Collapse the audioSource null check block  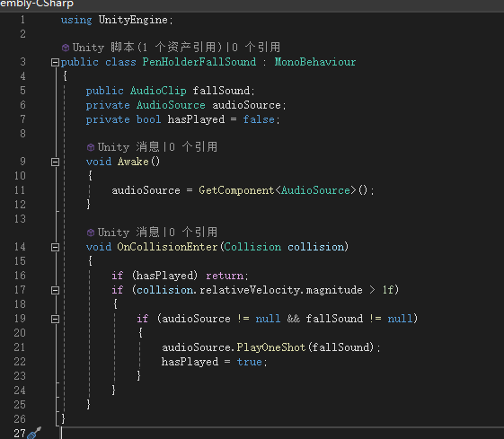coord(55,320)
